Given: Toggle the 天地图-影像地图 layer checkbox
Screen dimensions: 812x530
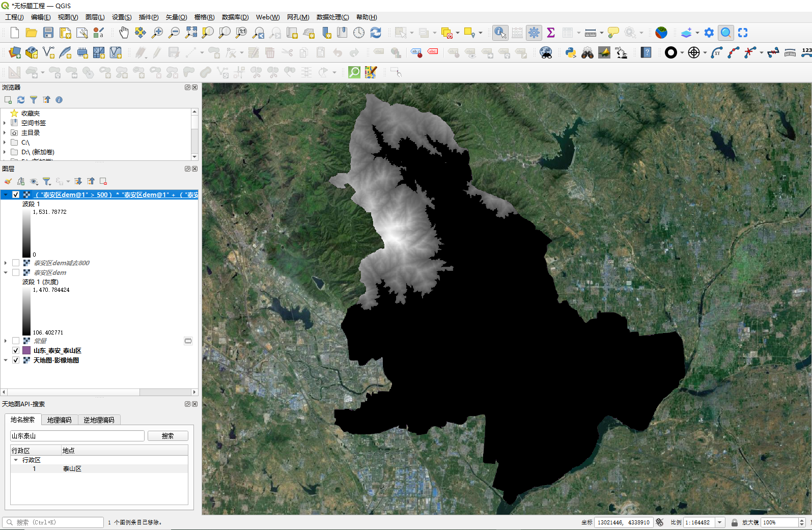Looking at the screenshot, I should (16, 360).
